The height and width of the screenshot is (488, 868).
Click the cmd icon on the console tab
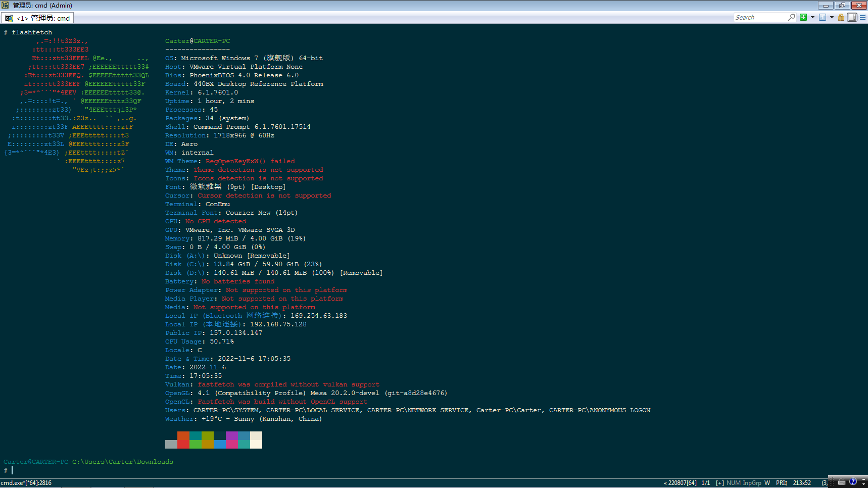pos(9,18)
